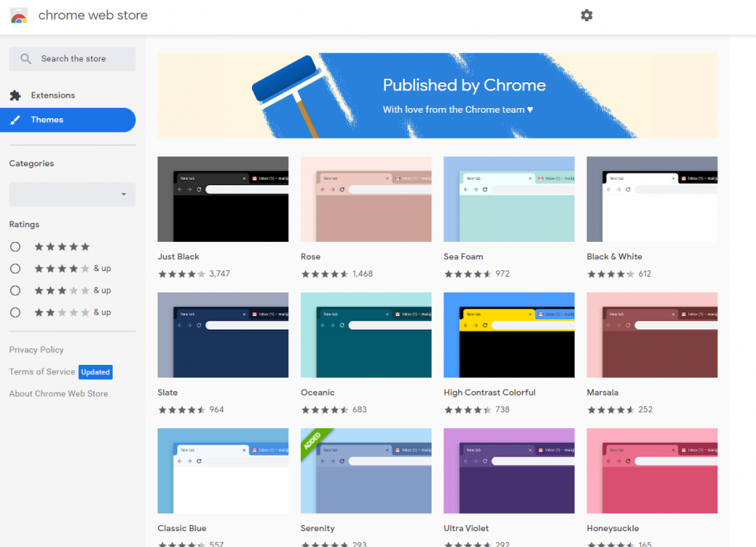Click the Search the store field
The image size is (756, 547).
(79, 59)
